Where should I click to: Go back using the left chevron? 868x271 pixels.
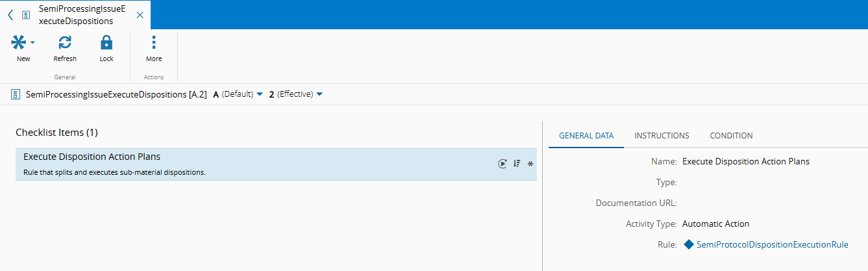tap(10, 15)
